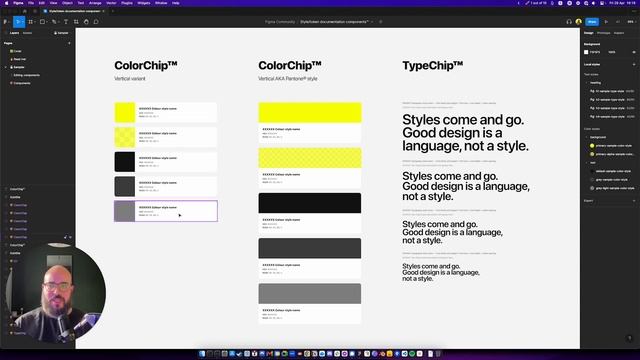Screen dimensions: 640x360
Task: Toggle visibility of selected ColorChip layer
Action: pyautogui.click(x=70, y=237)
